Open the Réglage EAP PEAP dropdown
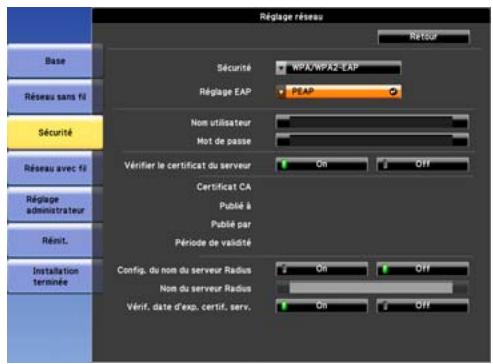Image resolution: width=493 pixels, height=364 pixels. click(x=338, y=92)
